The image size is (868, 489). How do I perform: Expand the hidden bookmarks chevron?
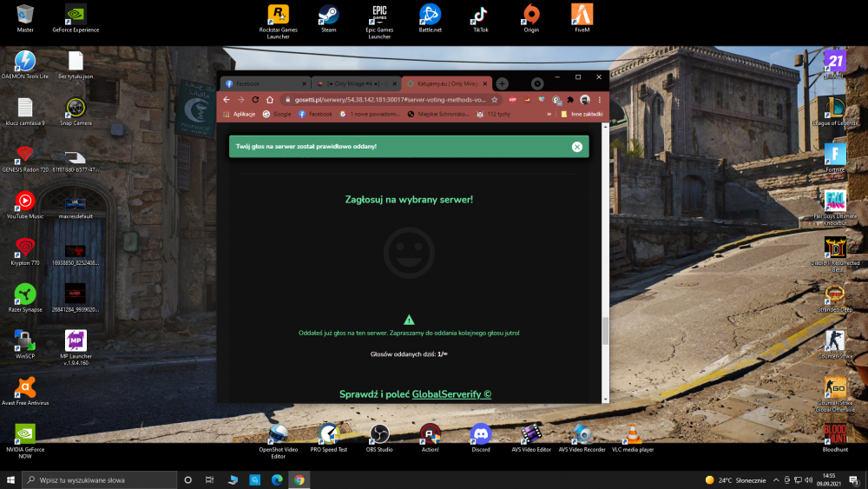point(549,114)
